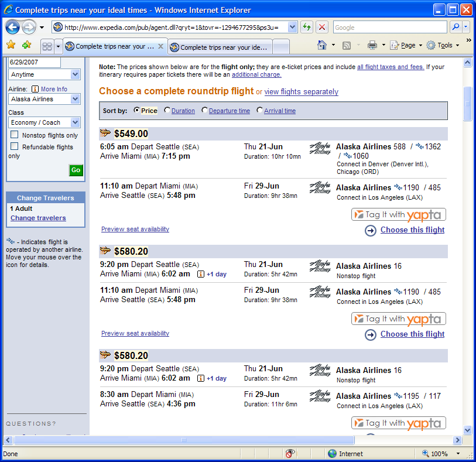Screen dimensions: 476x462
Task: Select the Duration sort radio button
Action: coord(167,110)
